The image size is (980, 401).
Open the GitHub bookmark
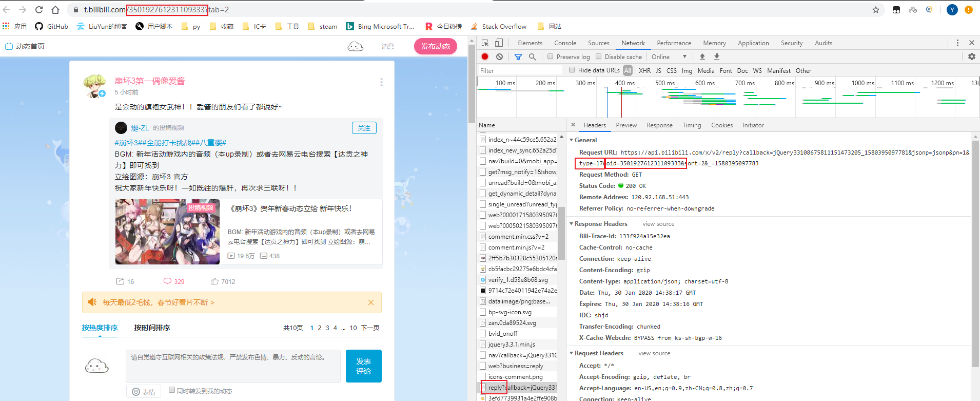51,26
